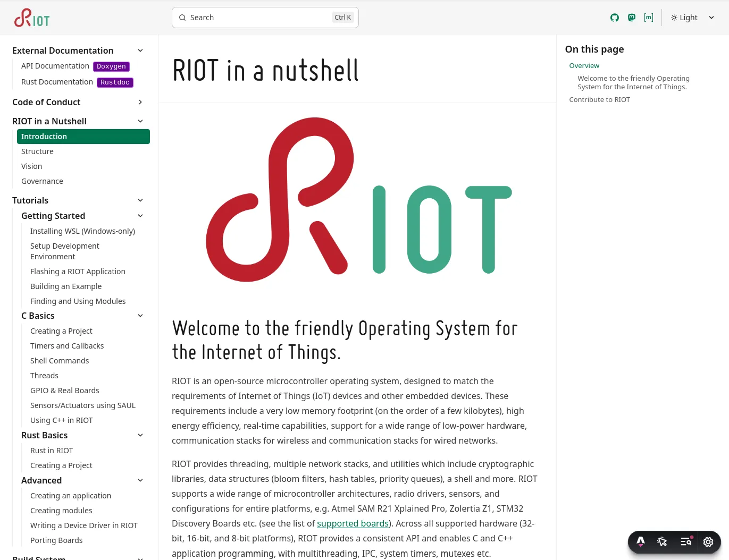Screen dimensions: 729x560
Task: Select the Introduction sidebar item
Action: click(x=83, y=137)
